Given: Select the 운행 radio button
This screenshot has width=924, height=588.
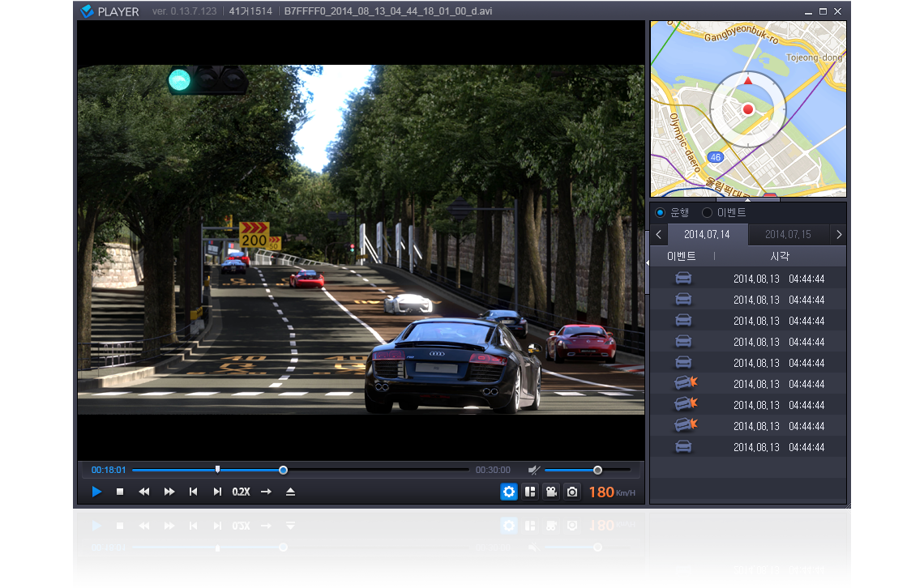Looking at the screenshot, I should click(x=660, y=212).
